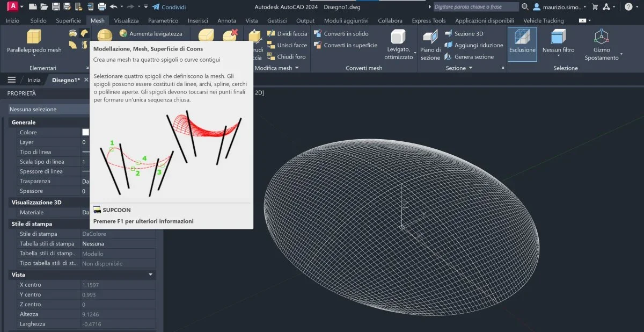Click the Parallelepipedo mesh box icon
Screen dimensions: 644x332
pyautogui.click(x=34, y=37)
